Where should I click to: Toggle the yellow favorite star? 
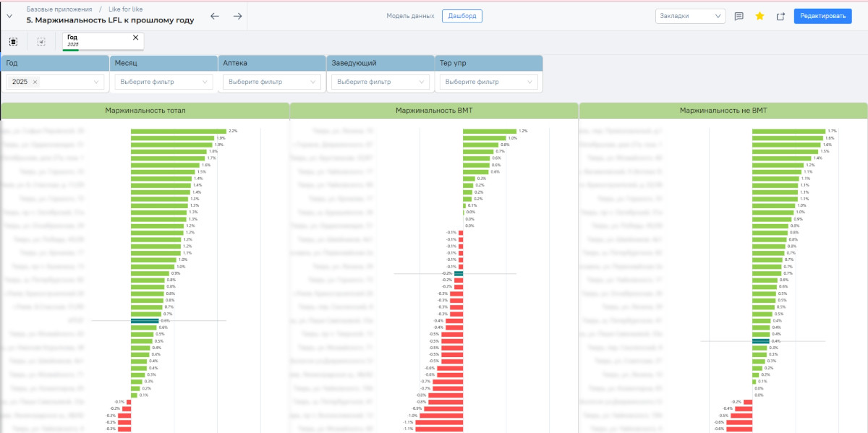pyautogui.click(x=759, y=16)
